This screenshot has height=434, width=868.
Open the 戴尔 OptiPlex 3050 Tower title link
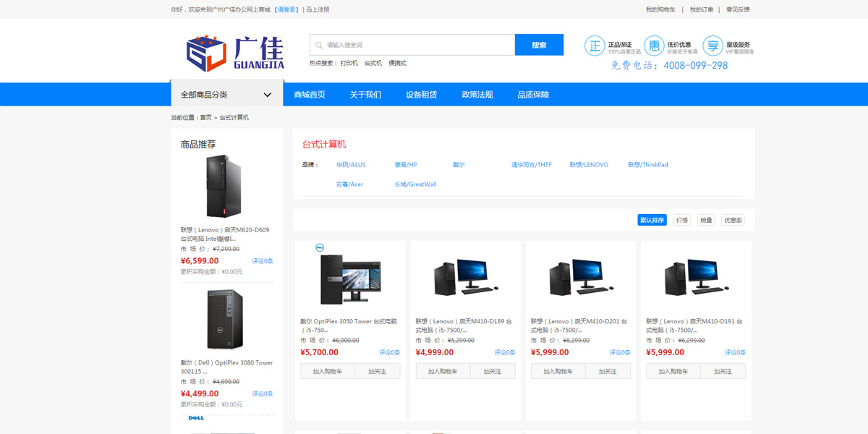tap(349, 325)
